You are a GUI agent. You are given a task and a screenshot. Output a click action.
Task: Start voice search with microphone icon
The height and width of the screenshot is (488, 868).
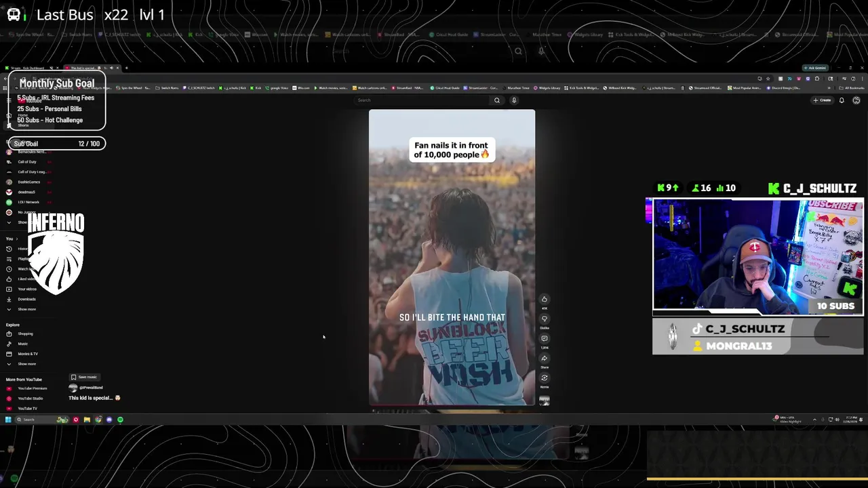(514, 100)
